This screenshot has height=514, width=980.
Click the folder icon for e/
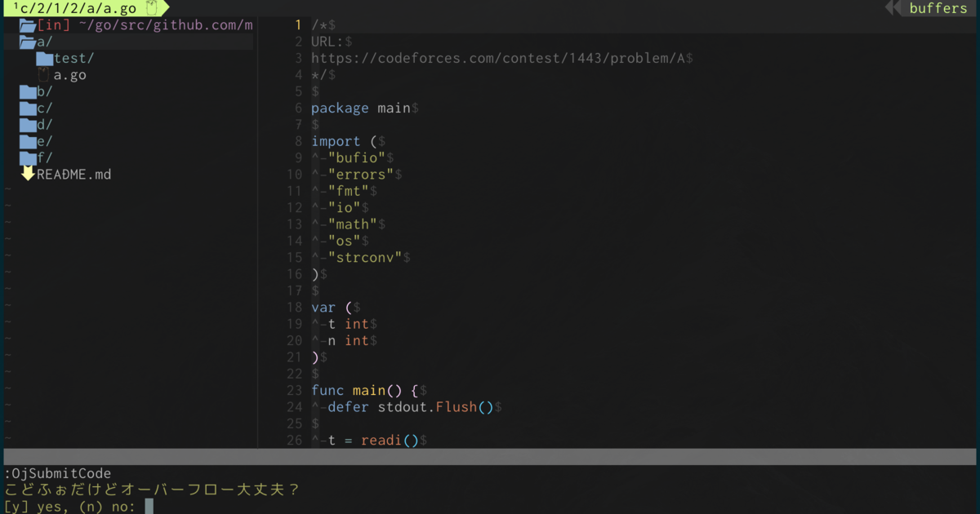pyautogui.click(x=28, y=141)
